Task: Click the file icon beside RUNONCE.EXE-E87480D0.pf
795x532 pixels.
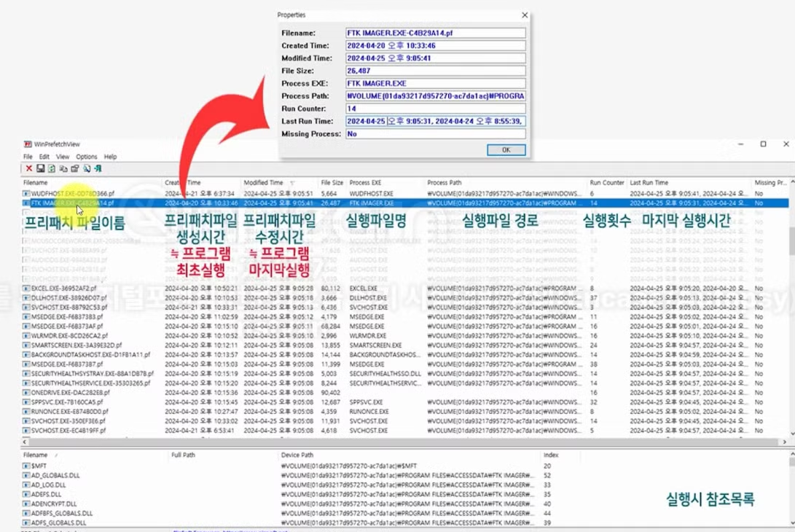Action: tap(26, 412)
